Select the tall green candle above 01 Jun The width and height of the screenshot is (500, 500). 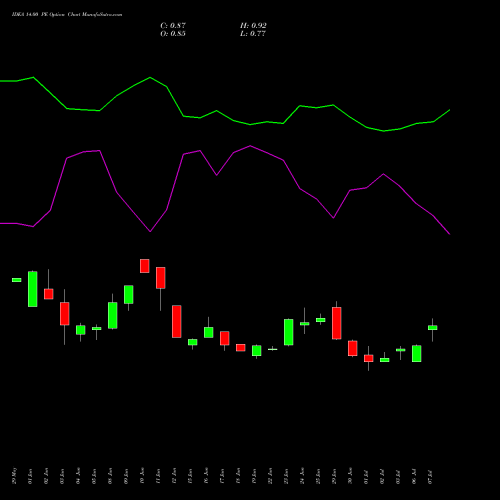point(33,289)
